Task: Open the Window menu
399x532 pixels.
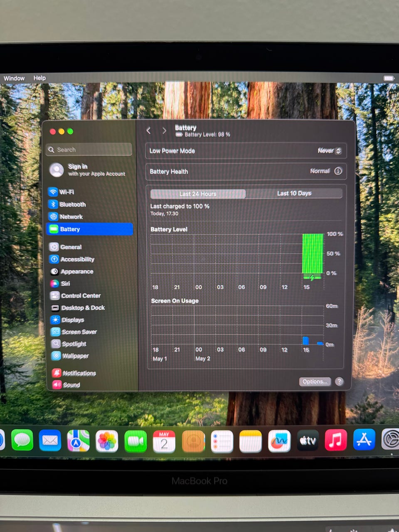Action: pyautogui.click(x=14, y=78)
